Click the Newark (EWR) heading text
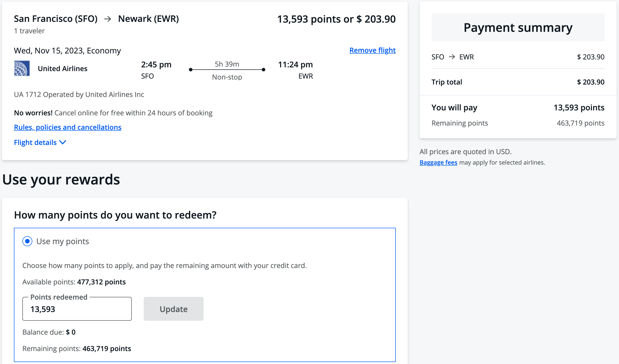This screenshot has height=364, width=619. tap(148, 19)
